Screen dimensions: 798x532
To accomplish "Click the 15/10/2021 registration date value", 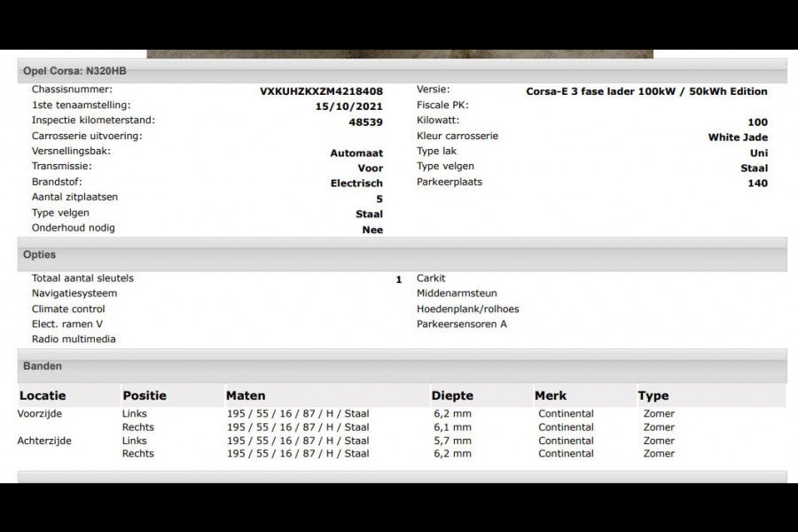I will point(348,106).
